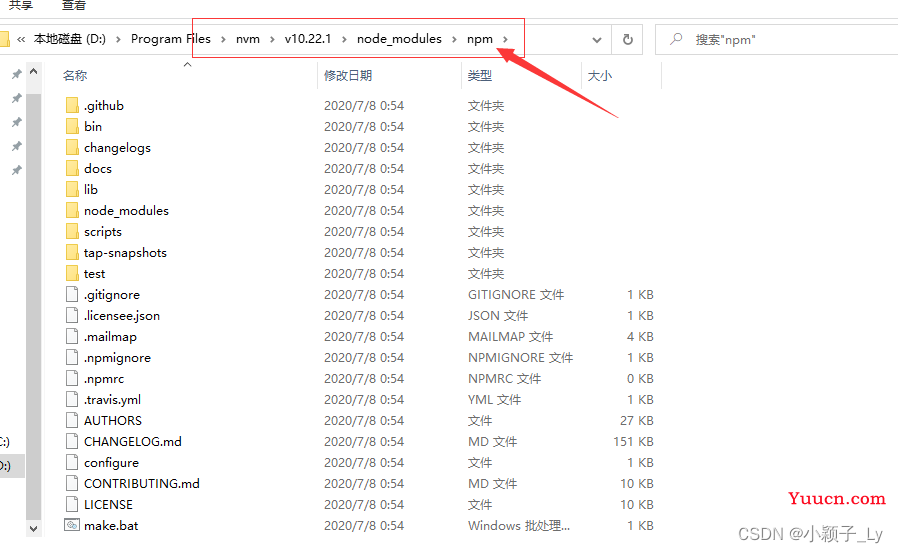Viewport: 898px width, 553px height.
Task: Expand the chevron after npm in path
Action: click(505, 39)
